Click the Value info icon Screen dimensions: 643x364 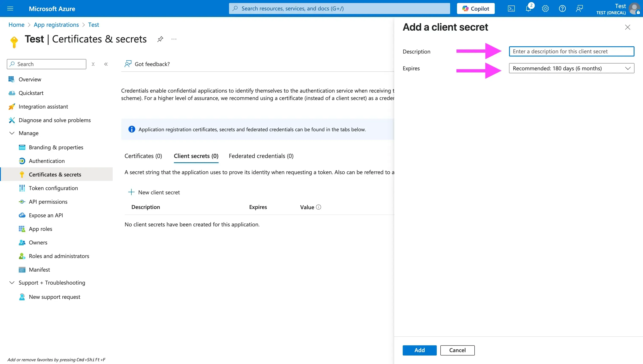point(318,207)
